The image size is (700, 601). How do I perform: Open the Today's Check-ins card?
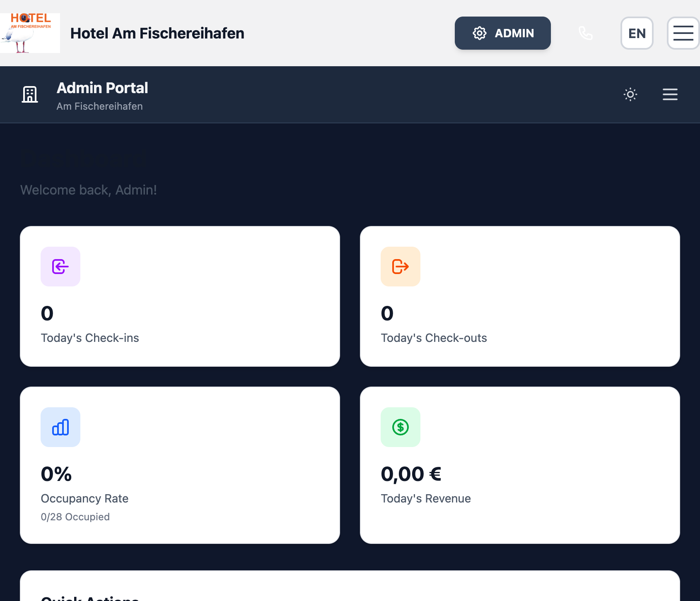pos(179,296)
